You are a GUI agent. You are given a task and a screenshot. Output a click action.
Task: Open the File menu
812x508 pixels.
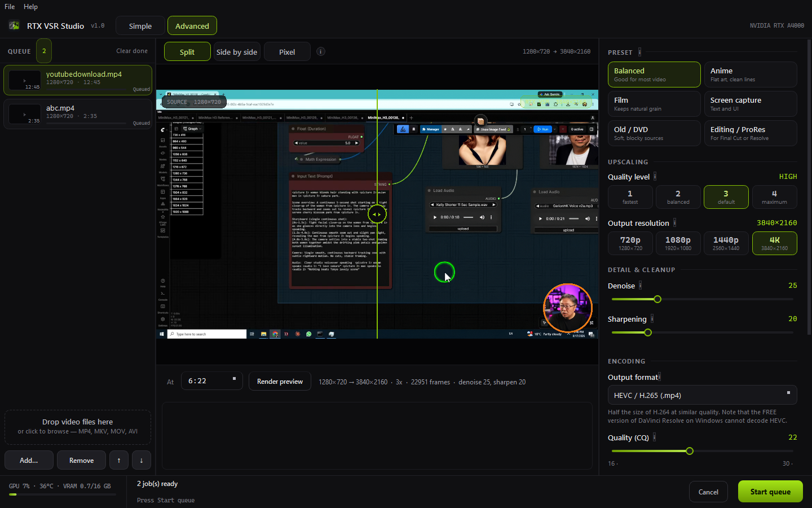(10, 7)
